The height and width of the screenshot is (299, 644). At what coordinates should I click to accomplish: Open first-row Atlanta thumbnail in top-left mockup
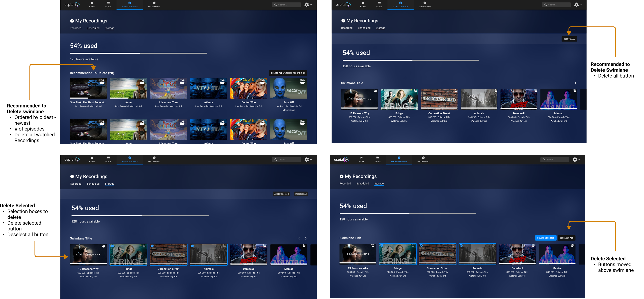point(208,88)
